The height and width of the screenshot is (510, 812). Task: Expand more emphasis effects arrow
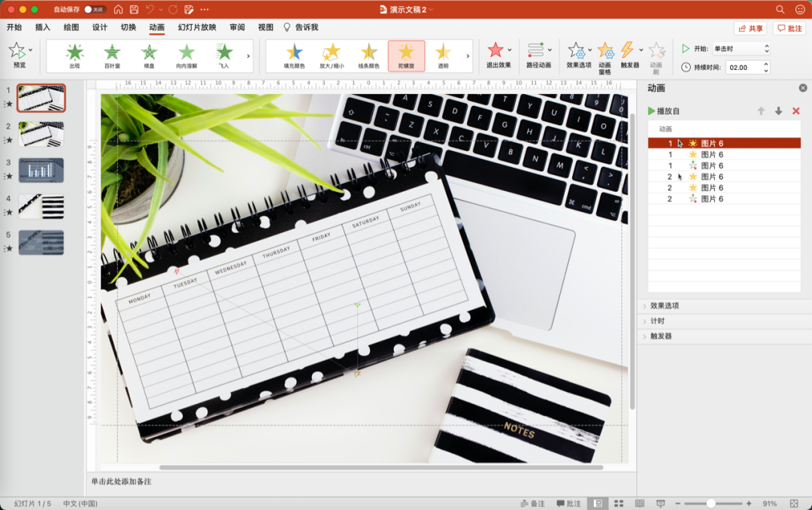click(468, 56)
